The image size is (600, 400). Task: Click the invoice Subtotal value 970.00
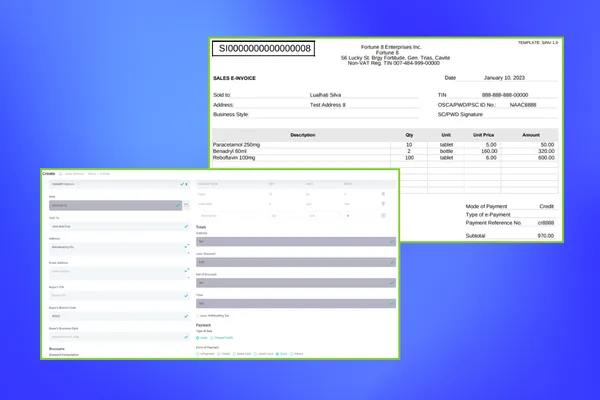pyautogui.click(x=546, y=236)
